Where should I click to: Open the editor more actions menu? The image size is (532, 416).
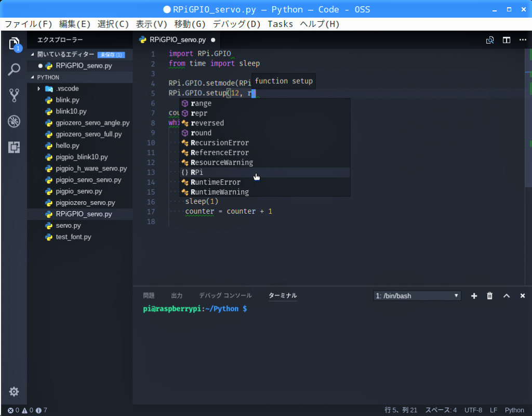523,40
